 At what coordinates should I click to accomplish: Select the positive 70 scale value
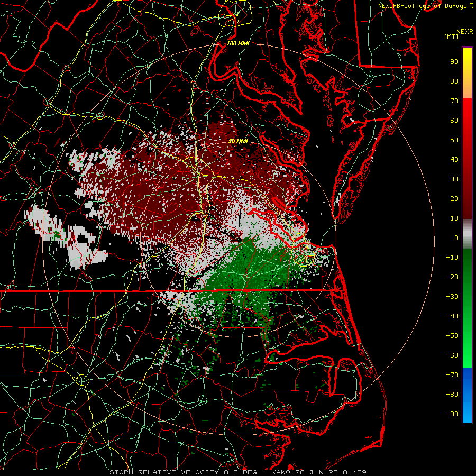point(454,101)
